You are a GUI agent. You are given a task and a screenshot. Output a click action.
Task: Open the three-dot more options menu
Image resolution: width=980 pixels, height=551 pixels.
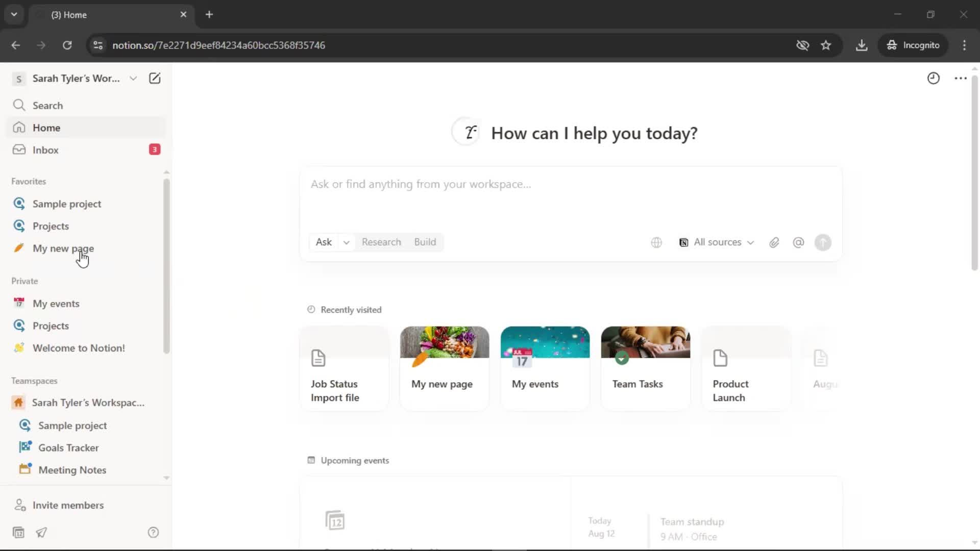[x=960, y=78]
